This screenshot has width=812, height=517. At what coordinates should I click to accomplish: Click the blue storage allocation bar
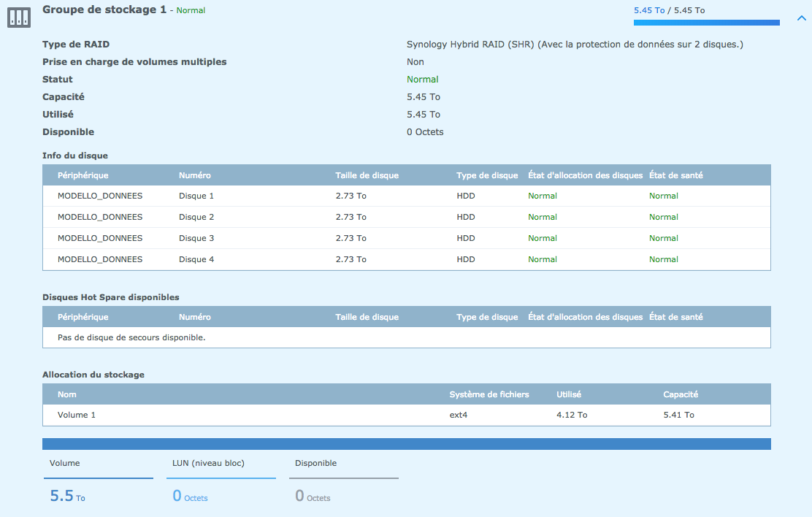(x=407, y=444)
